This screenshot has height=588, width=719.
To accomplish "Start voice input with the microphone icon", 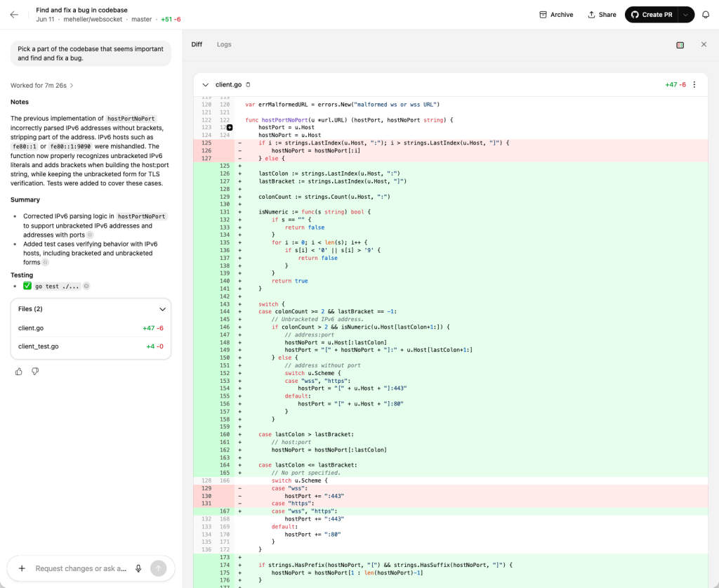I will pyautogui.click(x=138, y=568).
